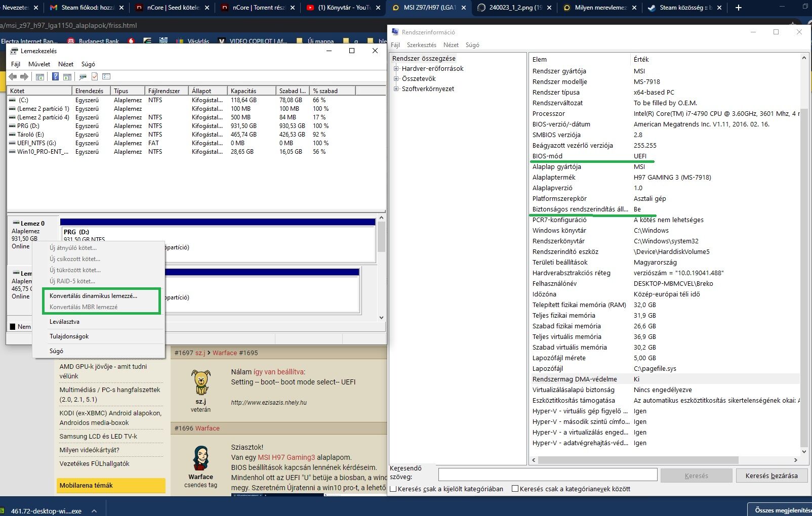Click 'Összes megjelenítése' downloads bar button

pos(780,509)
